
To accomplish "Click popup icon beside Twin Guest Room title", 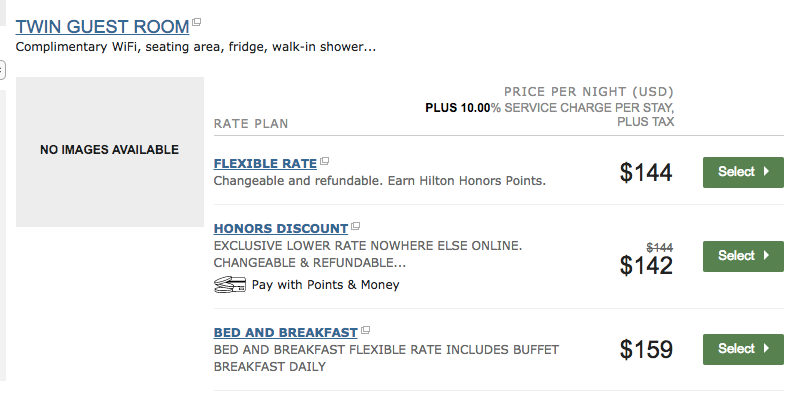I will pyautogui.click(x=196, y=22).
